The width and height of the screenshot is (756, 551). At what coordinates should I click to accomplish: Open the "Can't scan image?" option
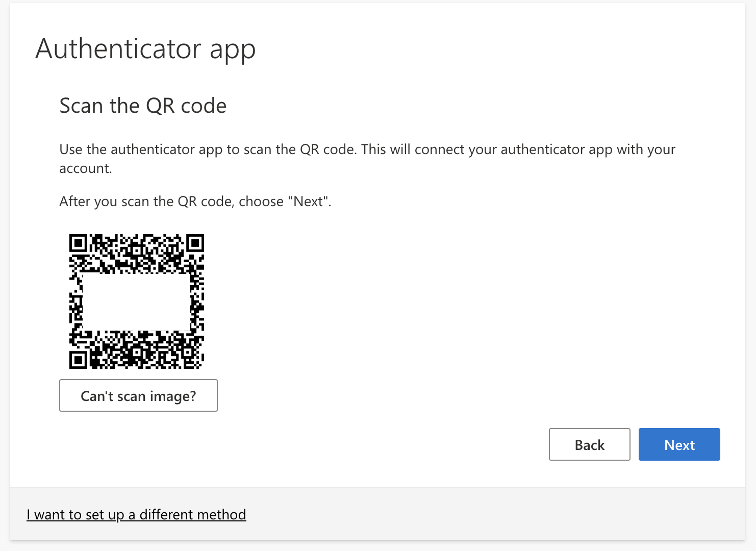(x=138, y=395)
